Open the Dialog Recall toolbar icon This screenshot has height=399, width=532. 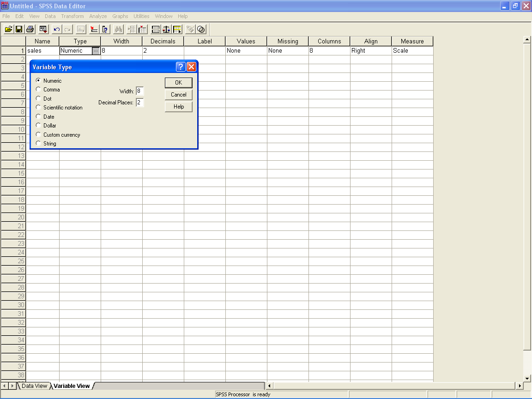(x=43, y=30)
